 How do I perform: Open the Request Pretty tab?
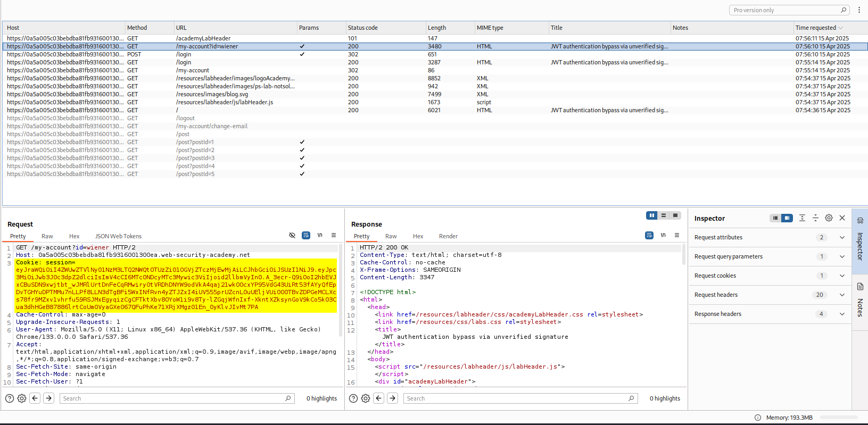(x=18, y=236)
